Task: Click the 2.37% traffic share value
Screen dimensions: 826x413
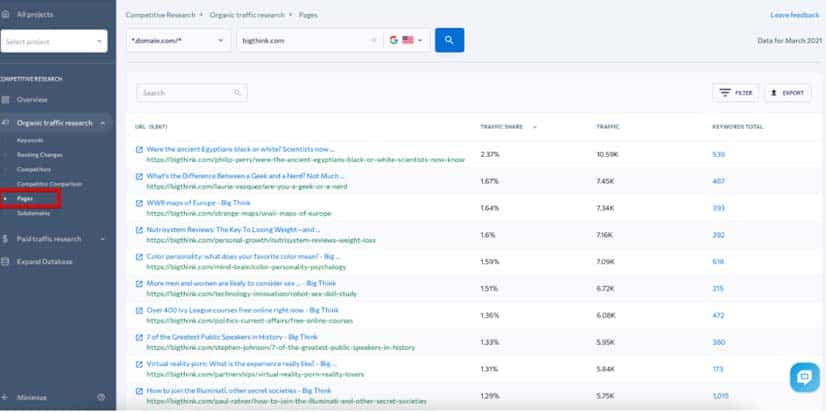Action: point(489,154)
